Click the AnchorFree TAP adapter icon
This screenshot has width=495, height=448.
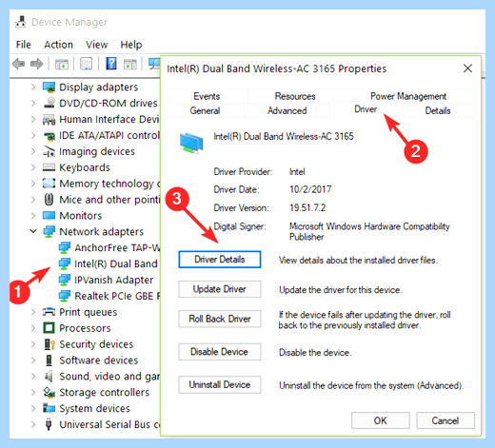pyautogui.click(x=65, y=248)
